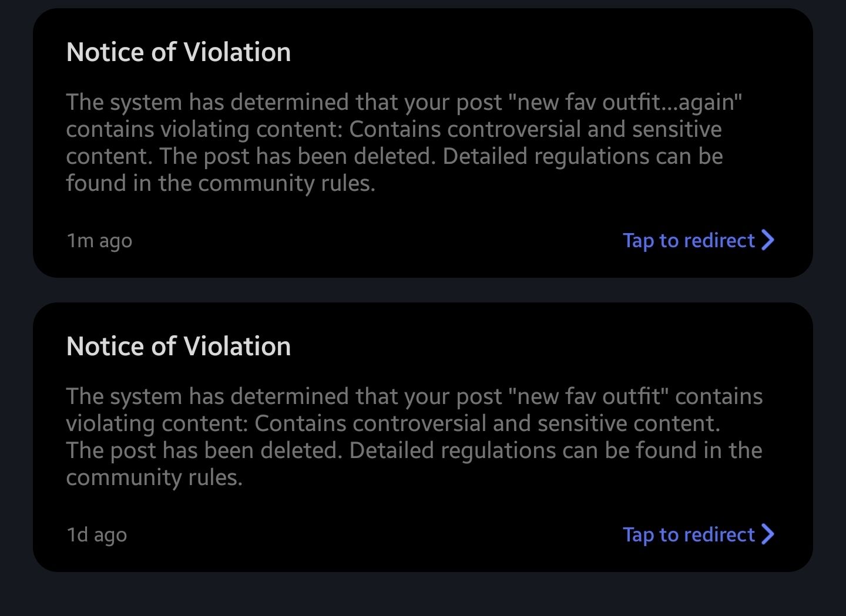The height and width of the screenshot is (616, 846).
Task: Click the "1m ago" timestamp
Action: point(99,241)
